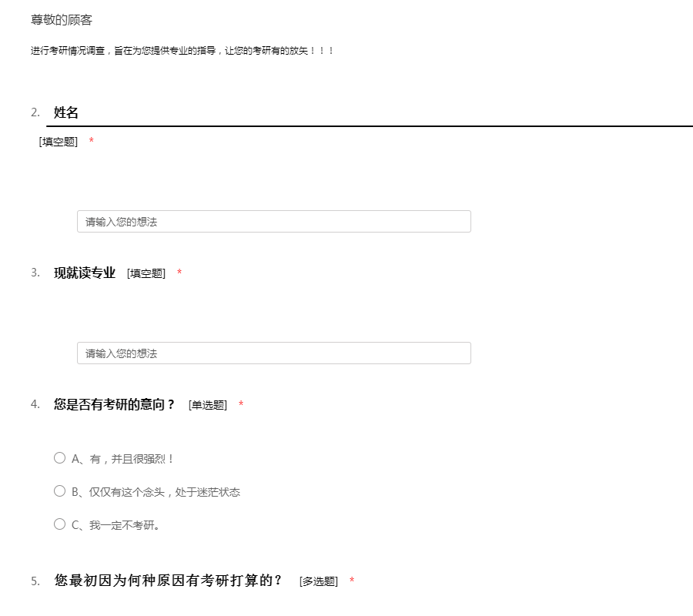Click question 5 title about 考研打算
This screenshot has width=693, height=616.
point(169,581)
